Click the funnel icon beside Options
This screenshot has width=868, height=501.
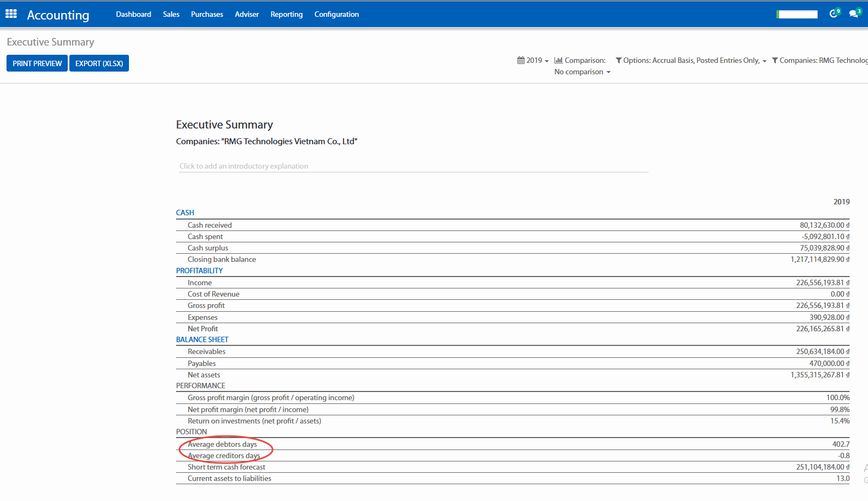tap(618, 60)
